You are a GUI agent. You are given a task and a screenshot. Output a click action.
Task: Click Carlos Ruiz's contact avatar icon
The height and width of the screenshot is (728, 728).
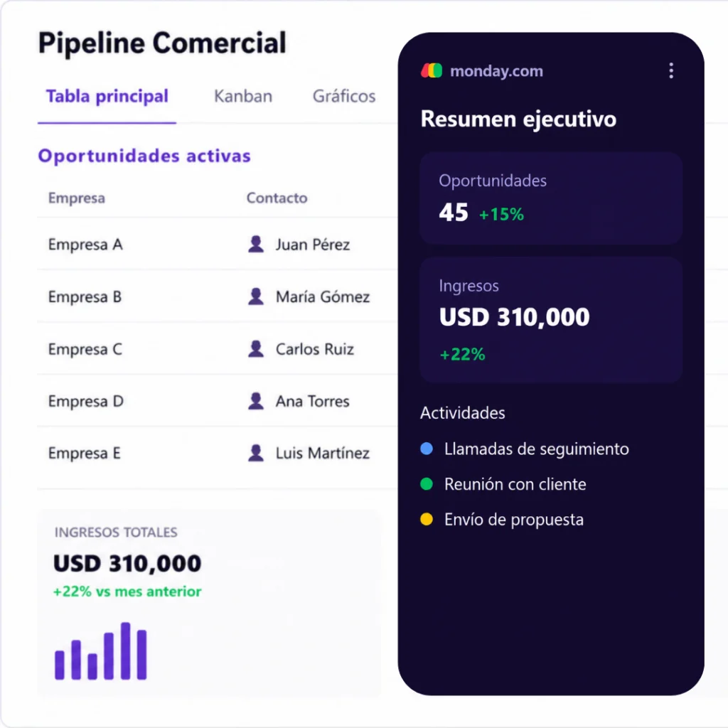[x=256, y=348]
